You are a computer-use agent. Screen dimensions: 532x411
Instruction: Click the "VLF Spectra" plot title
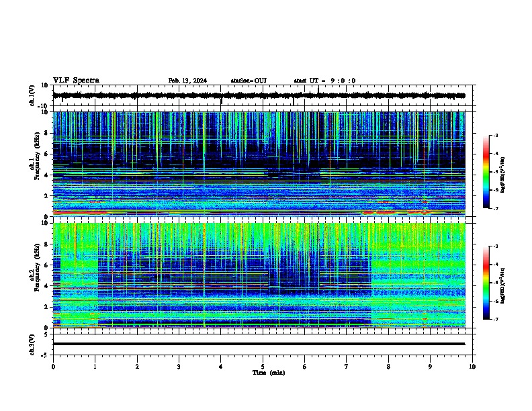[76, 80]
